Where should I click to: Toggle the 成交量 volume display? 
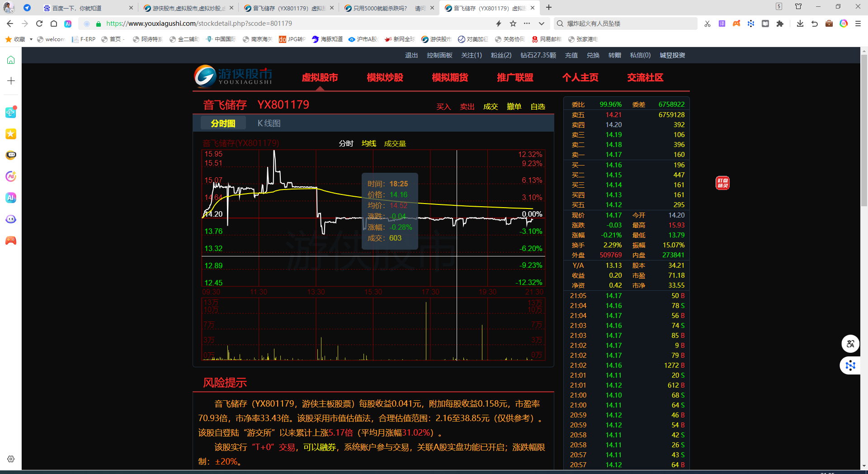point(395,143)
